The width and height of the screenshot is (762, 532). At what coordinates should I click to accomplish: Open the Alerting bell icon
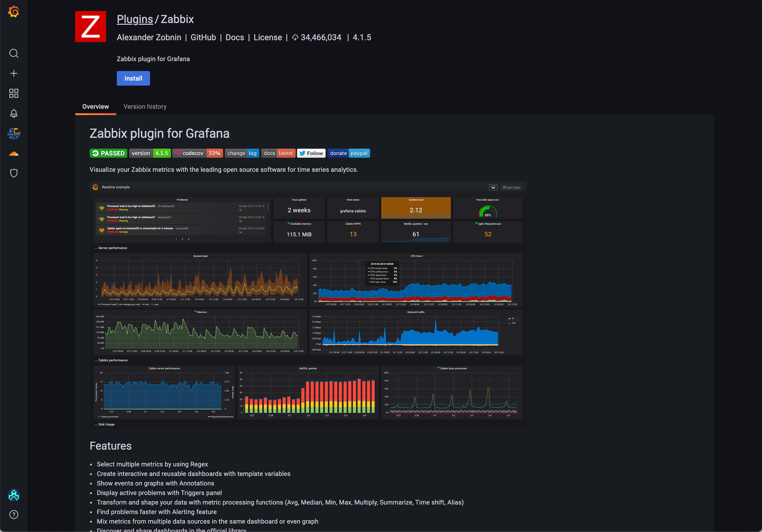[x=14, y=113]
